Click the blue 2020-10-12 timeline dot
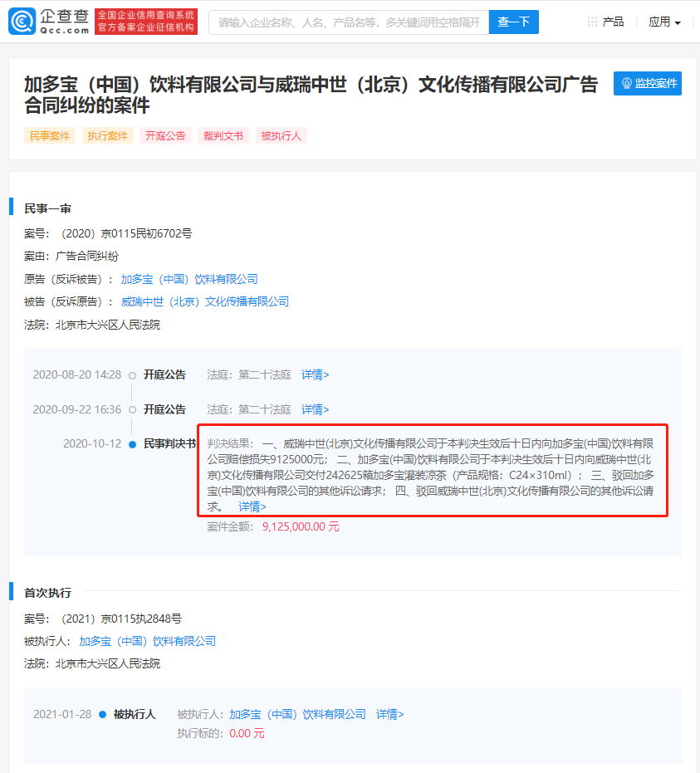The image size is (700, 773). [132, 444]
